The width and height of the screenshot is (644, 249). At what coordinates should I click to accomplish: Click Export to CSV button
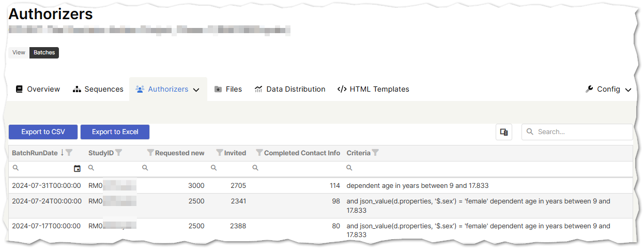click(x=43, y=132)
